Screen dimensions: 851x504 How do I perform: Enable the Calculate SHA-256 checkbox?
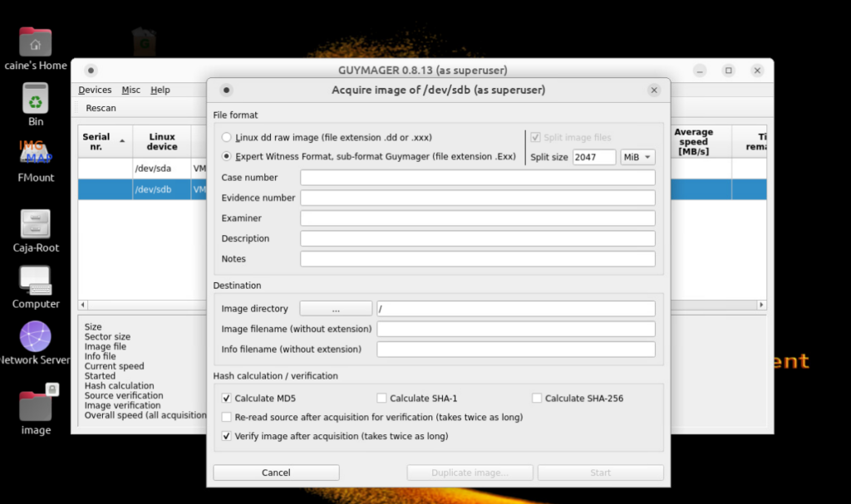pyautogui.click(x=537, y=399)
